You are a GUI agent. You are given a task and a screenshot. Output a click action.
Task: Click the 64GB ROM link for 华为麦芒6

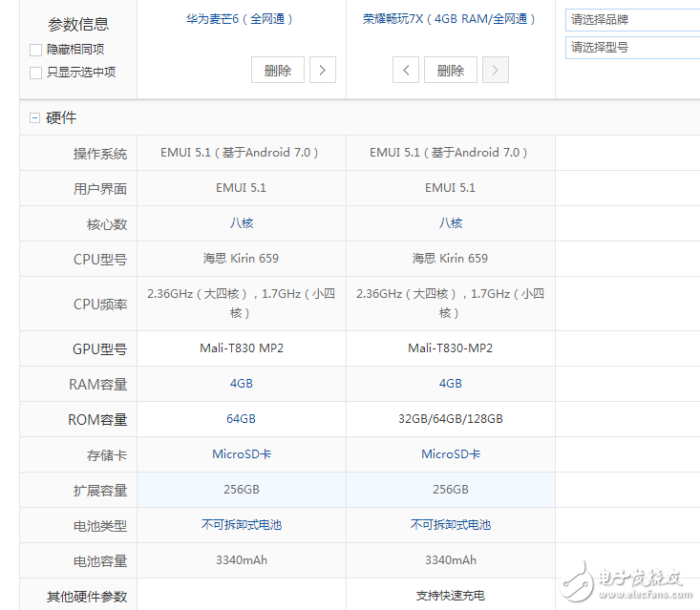(241, 419)
